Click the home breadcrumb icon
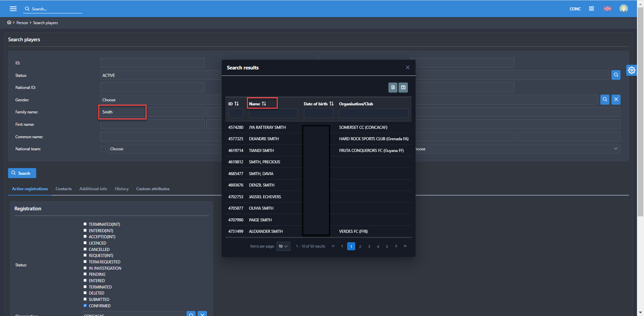The width and height of the screenshot is (644, 316). (9, 22)
